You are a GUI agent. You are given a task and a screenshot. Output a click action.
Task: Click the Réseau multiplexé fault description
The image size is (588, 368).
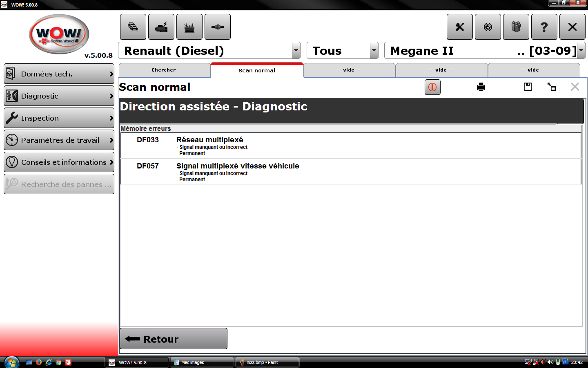[x=210, y=140]
